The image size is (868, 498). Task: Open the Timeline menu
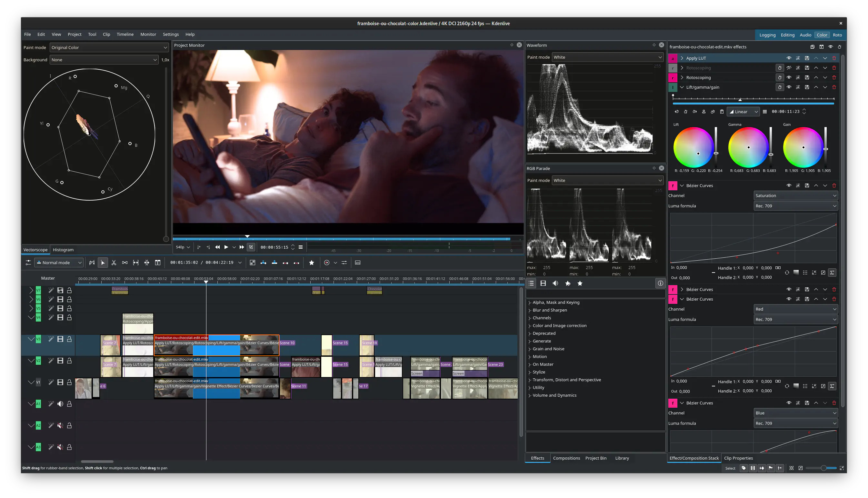point(125,34)
